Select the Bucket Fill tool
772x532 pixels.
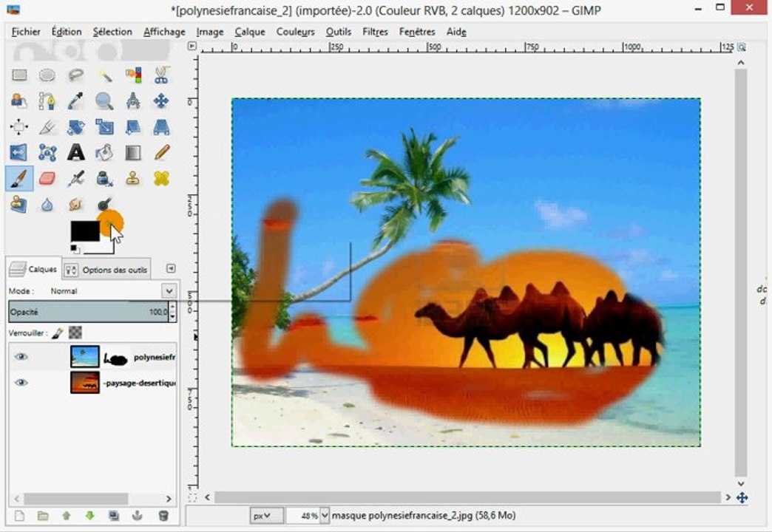tap(104, 152)
